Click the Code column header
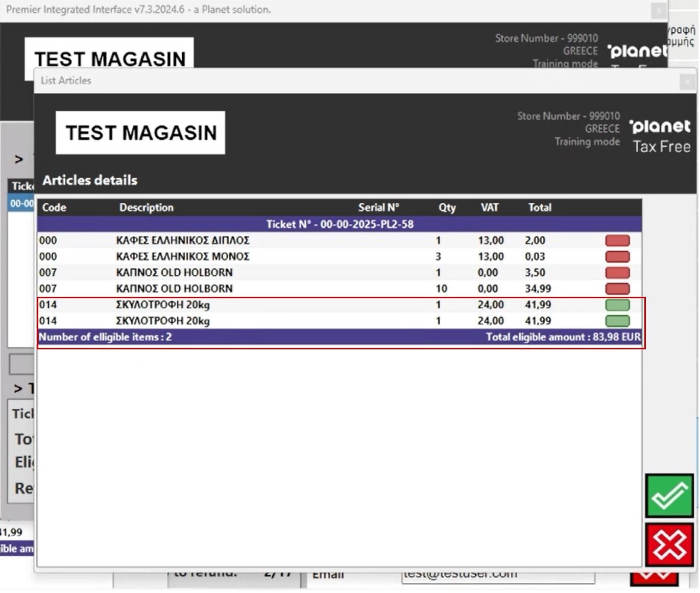Screen dimensions: 700x593 click(54, 207)
